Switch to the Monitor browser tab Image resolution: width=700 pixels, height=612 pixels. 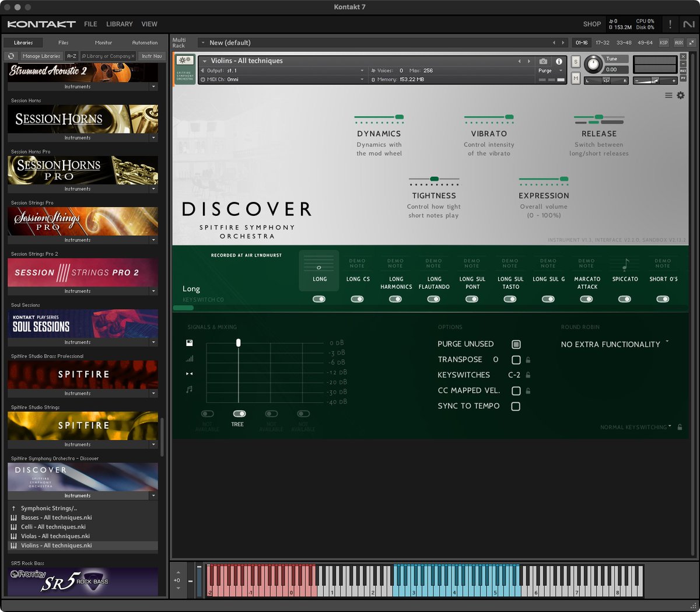point(103,43)
